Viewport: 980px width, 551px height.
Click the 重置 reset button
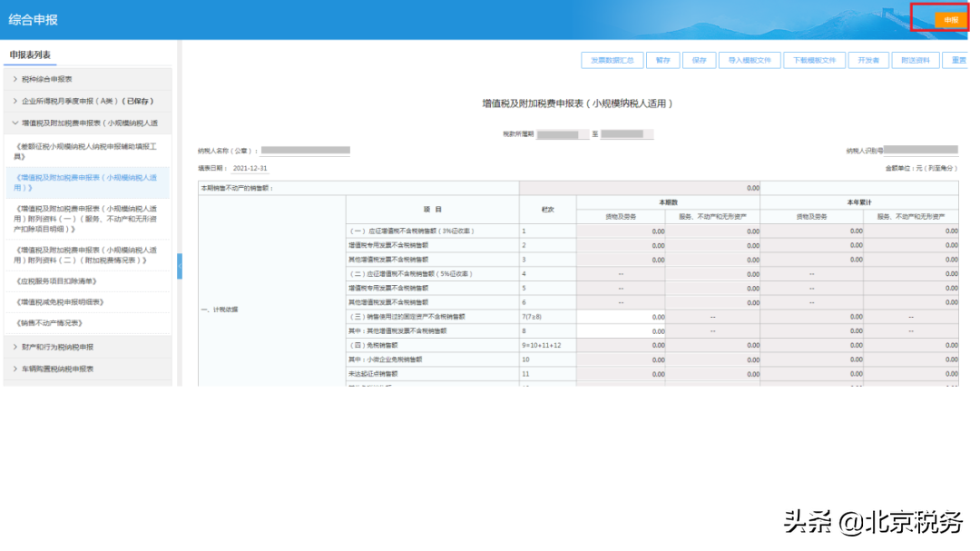coord(956,61)
